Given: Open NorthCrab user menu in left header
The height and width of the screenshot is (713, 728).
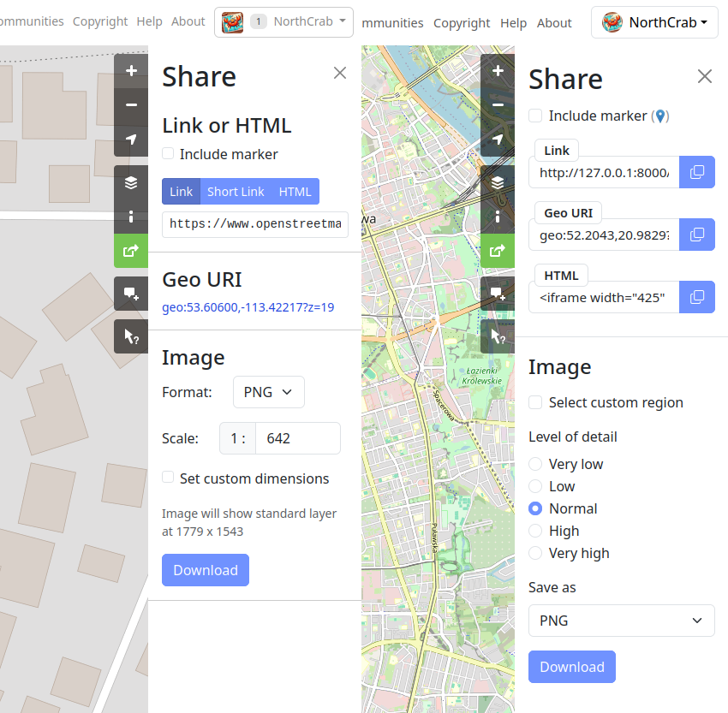Looking at the screenshot, I should click(x=283, y=21).
